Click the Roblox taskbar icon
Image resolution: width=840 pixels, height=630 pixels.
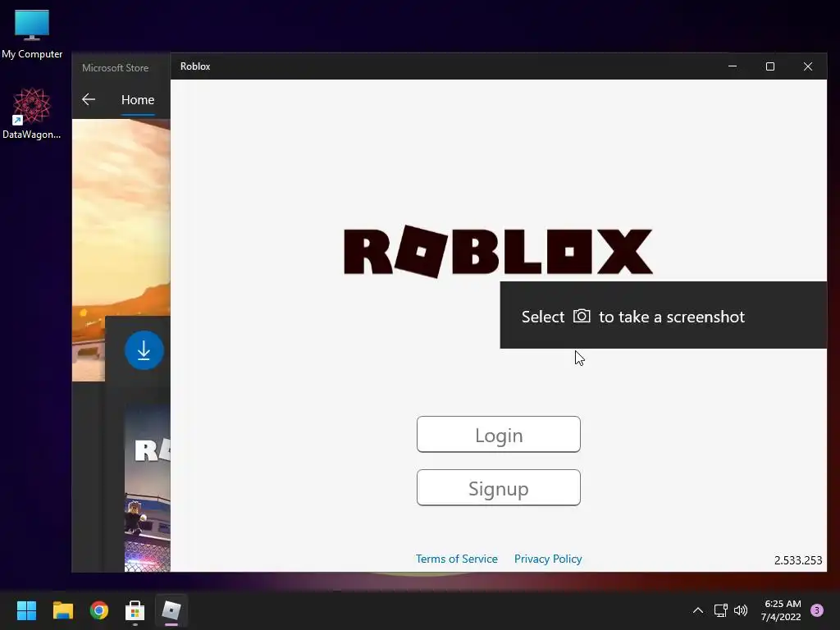[x=171, y=610]
